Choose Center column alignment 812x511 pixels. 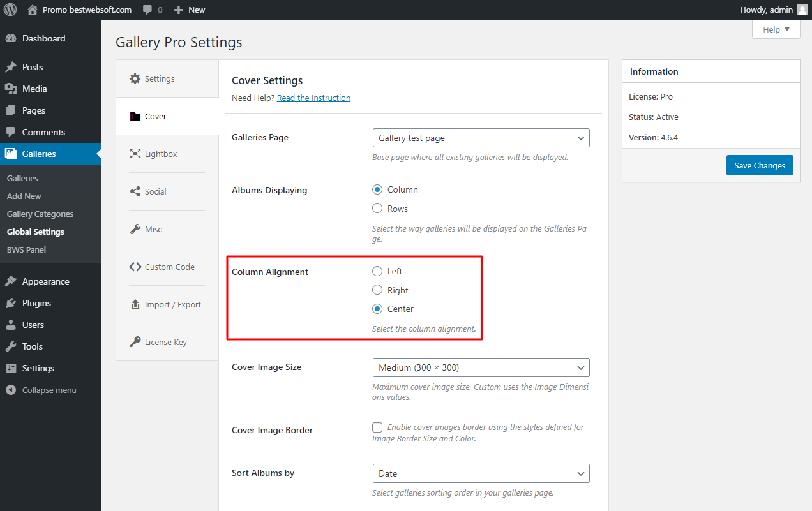(377, 309)
